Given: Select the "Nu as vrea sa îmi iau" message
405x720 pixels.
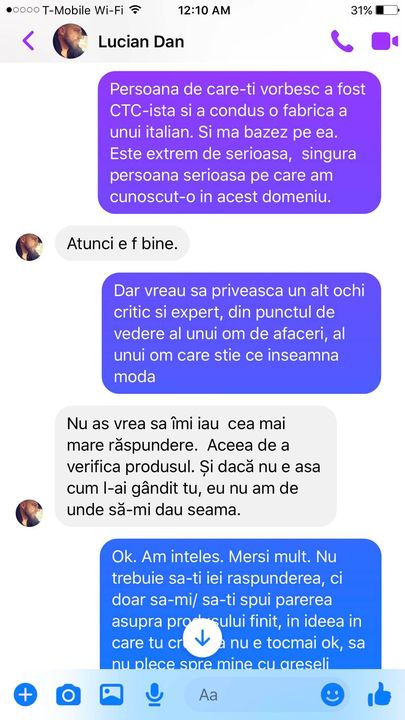Looking at the screenshot, I should 196,466.
